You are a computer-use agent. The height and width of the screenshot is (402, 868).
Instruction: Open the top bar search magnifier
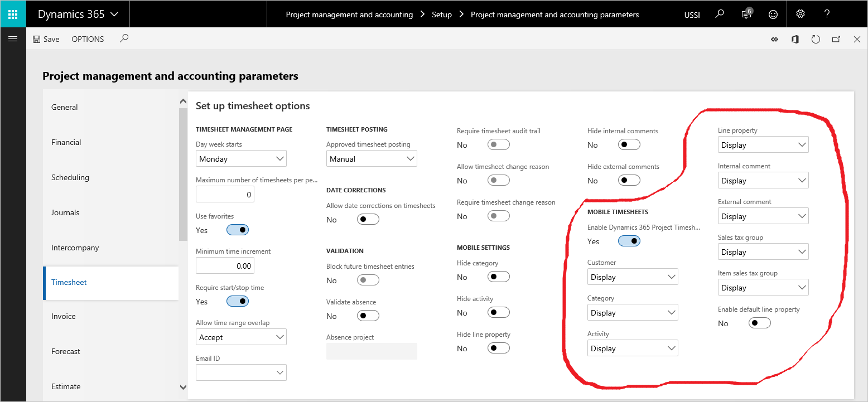[x=720, y=14]
